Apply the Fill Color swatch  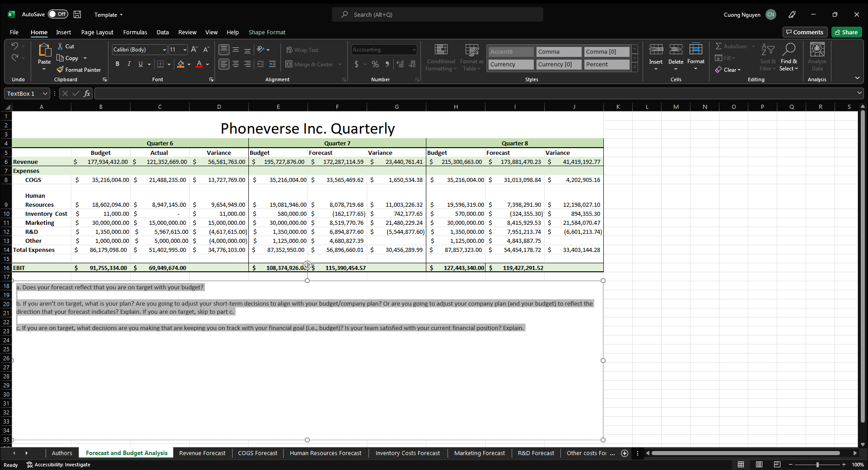181,64
